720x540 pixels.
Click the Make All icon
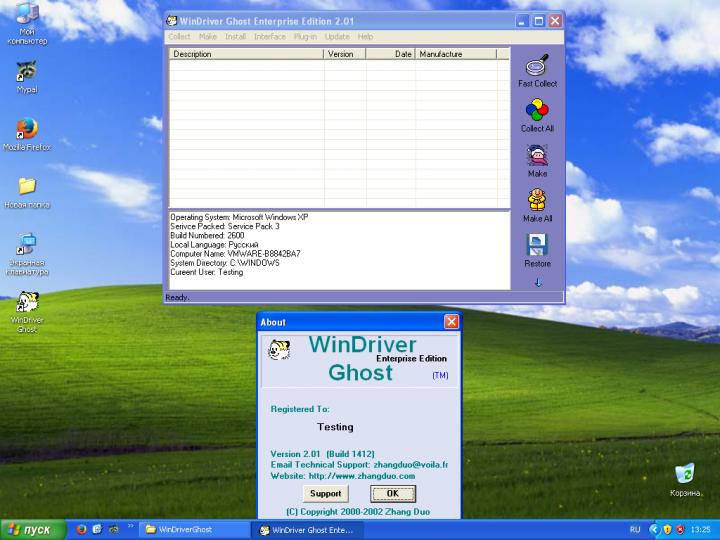537,200
